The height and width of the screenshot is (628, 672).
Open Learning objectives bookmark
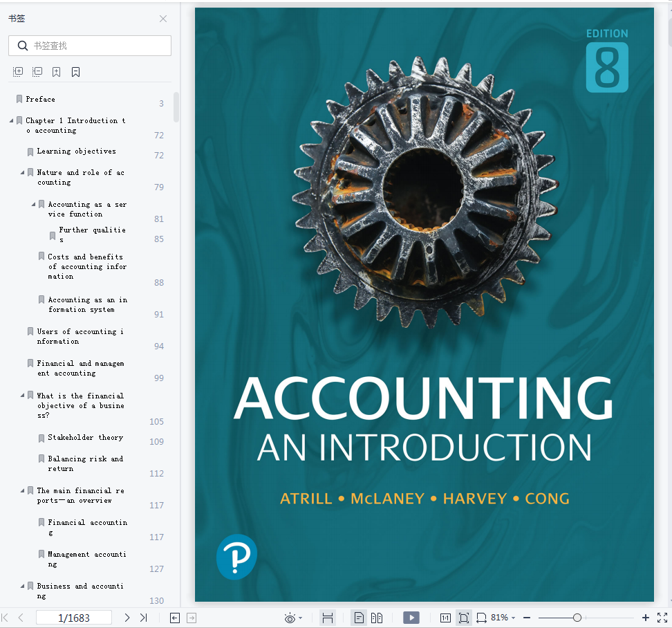76,151
